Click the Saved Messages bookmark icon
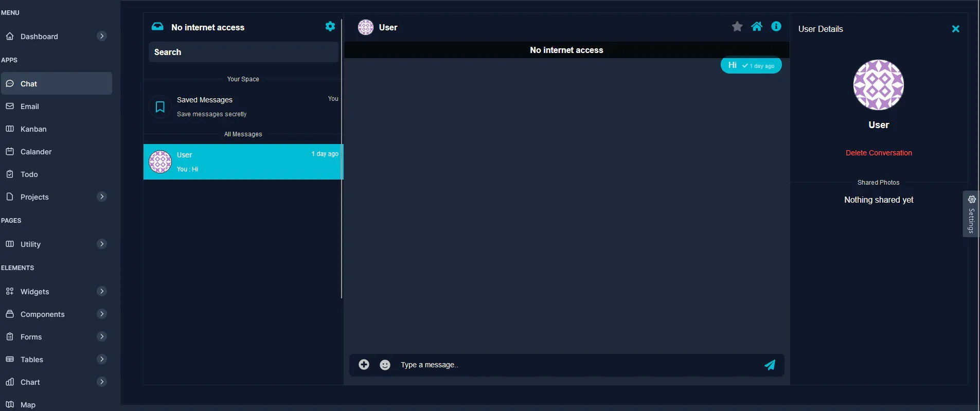 [160, 107]
